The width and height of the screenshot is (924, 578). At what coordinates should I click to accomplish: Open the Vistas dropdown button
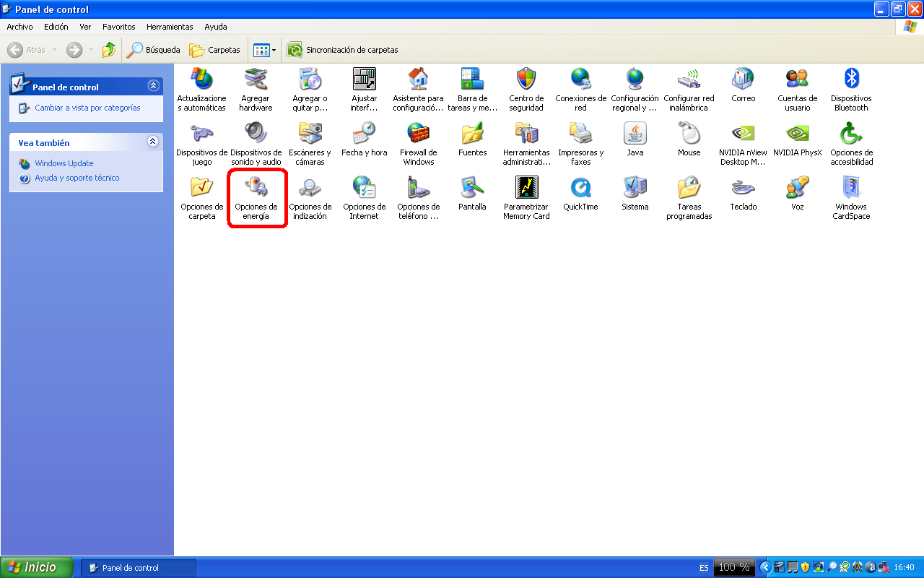265,50
